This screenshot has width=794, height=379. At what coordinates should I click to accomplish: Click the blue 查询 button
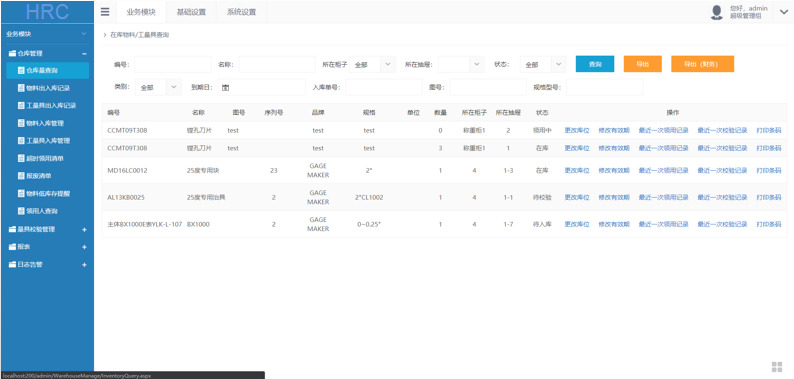point(595,64)
